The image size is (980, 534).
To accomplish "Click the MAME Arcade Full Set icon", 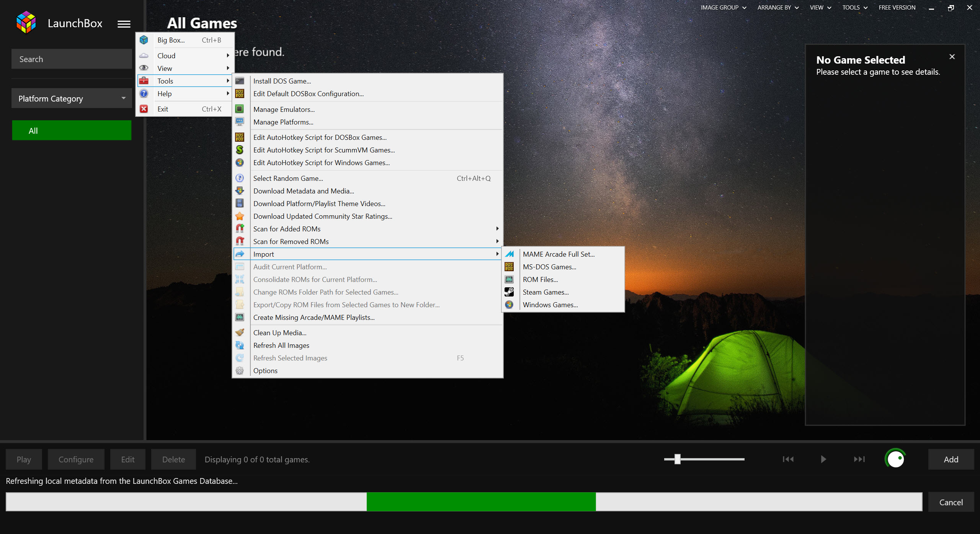I will coord(509,254).
